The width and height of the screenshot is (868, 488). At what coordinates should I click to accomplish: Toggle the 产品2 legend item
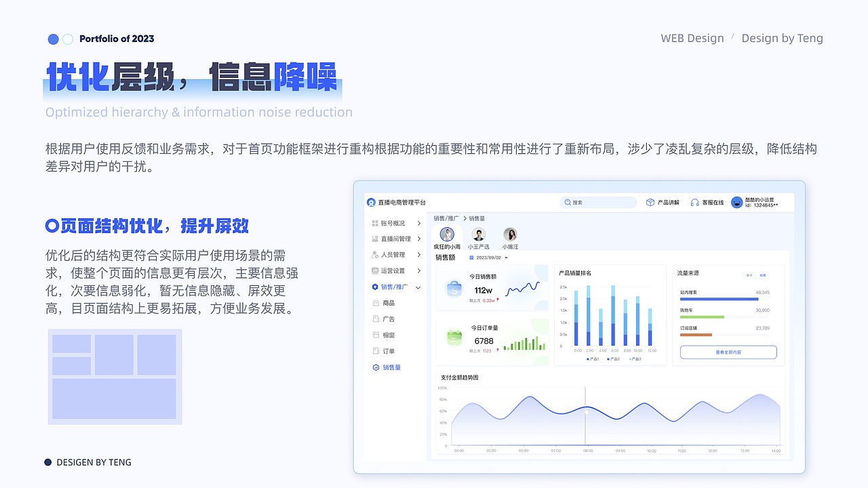click(613, 359)
